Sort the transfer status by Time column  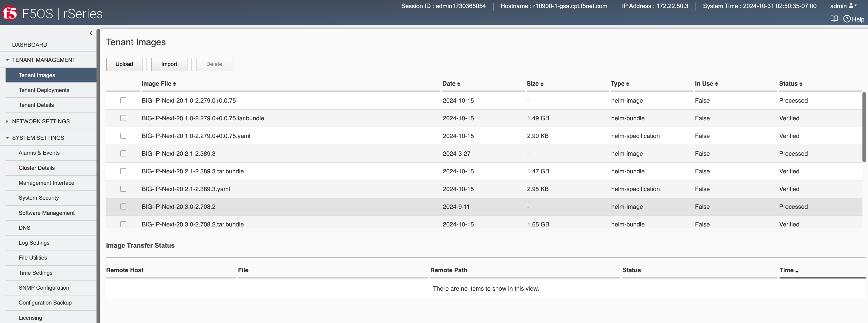(x=789, y=270)
